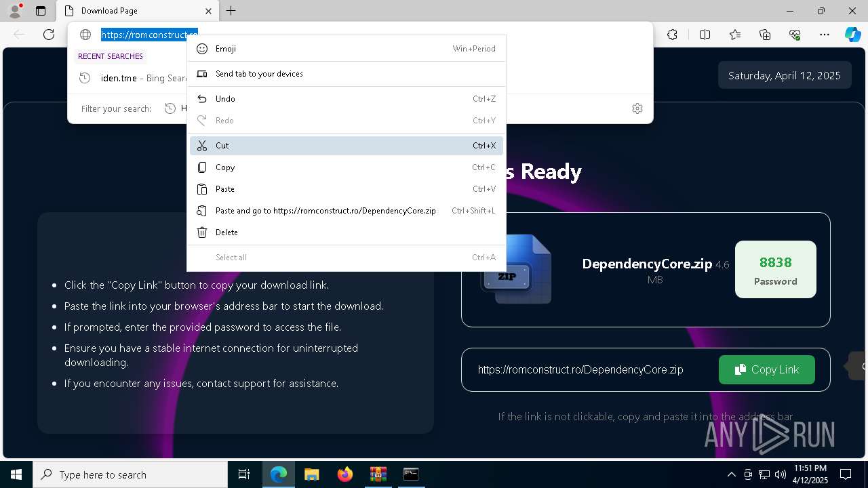868x488 pixels.
Task: Launch Copilot from the toolbar
Action: point(852,35)
